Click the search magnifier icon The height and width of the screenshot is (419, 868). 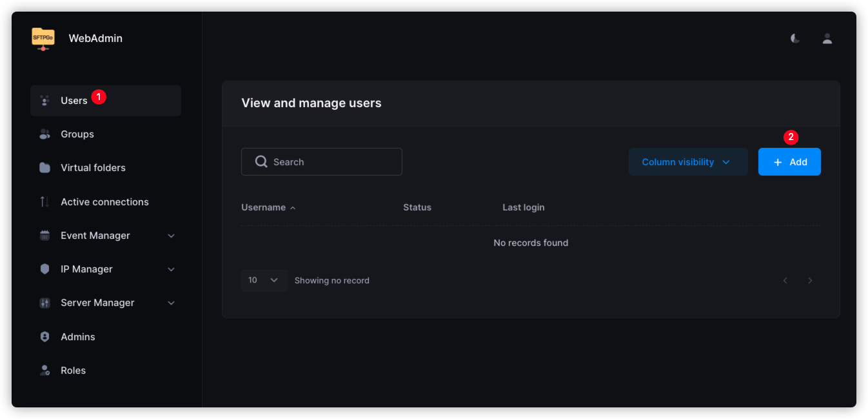[261, 161]
